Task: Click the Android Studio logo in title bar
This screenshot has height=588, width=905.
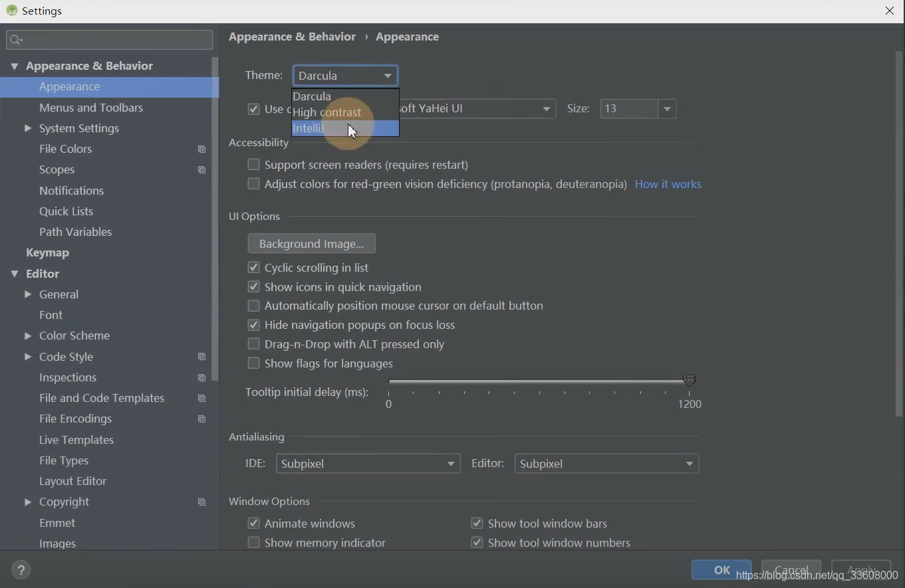Action: pos(11,11)
